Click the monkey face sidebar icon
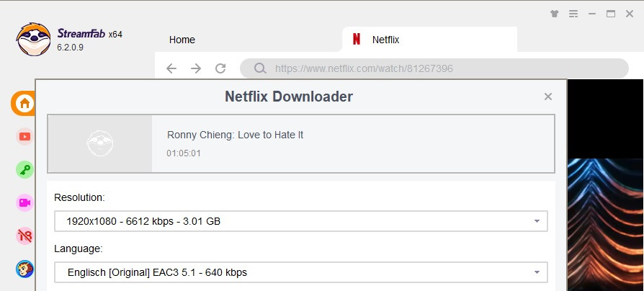Viewport: 644px width, 291px height. (24, 269)
